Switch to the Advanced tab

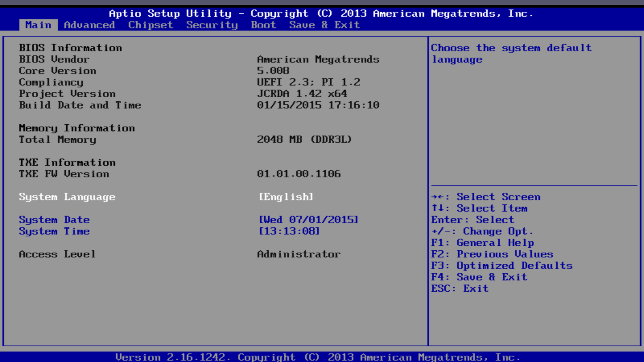89,25
